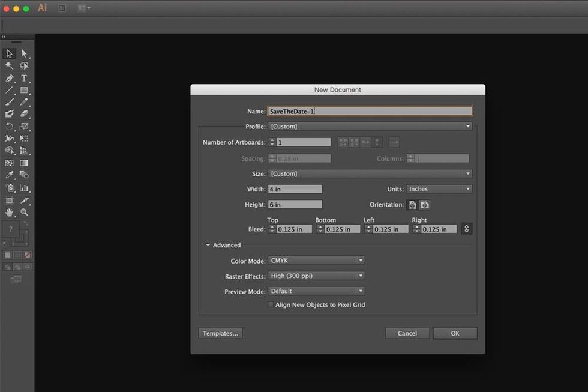The image size is (588, 392).
Task: Open the Raster Effects dropdown
Action: coord(316,276)
